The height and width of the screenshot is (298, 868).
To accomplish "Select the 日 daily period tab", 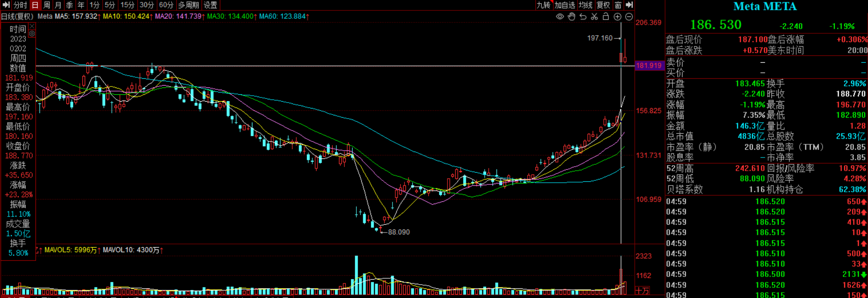I will click(35, 5).
